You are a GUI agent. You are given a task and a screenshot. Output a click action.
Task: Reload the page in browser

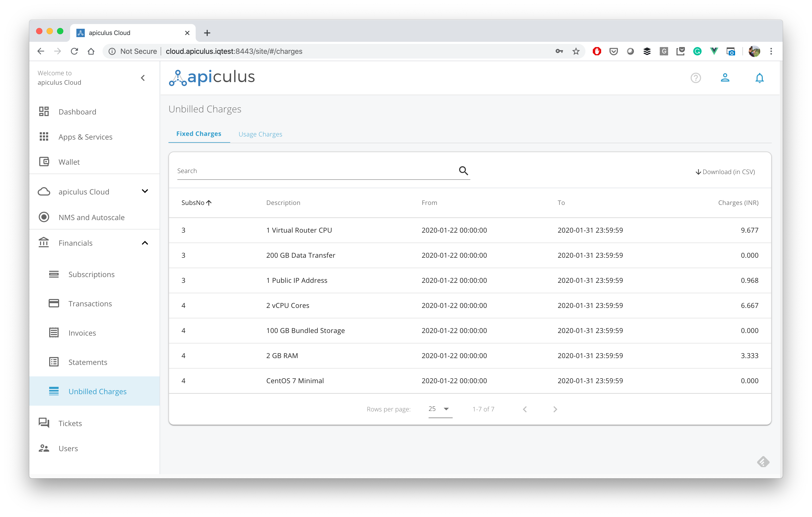[x=74, y=51]
